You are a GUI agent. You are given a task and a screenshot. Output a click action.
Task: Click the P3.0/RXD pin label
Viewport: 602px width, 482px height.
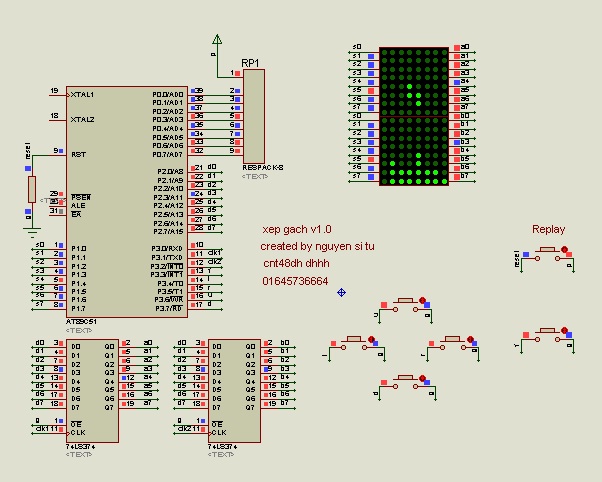(x=167, y=248)
